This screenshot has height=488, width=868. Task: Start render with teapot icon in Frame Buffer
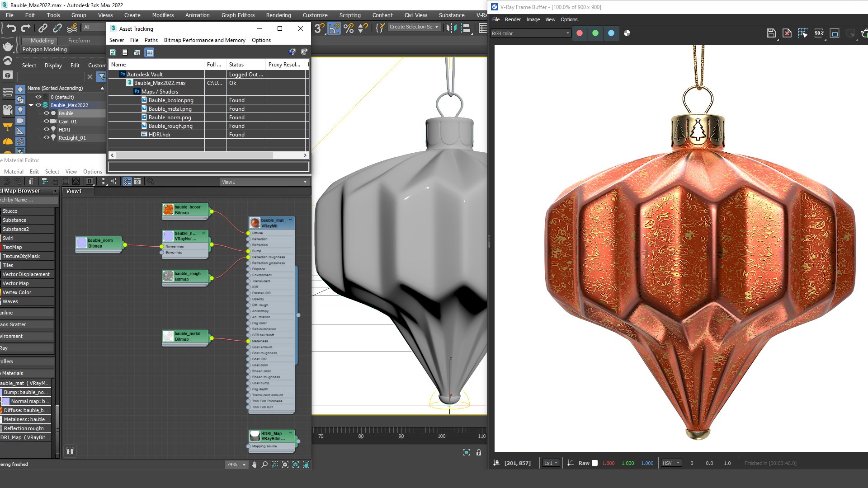tap(864, 33)
